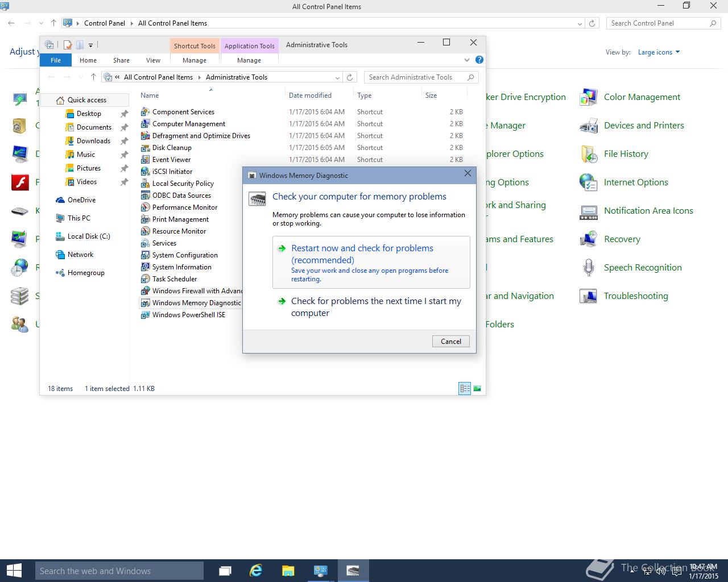The width and height of the screenshot is (728, 582).
Task: Click the Event Viewer icon
Action: pyautogui.click(x=145, y=160)
